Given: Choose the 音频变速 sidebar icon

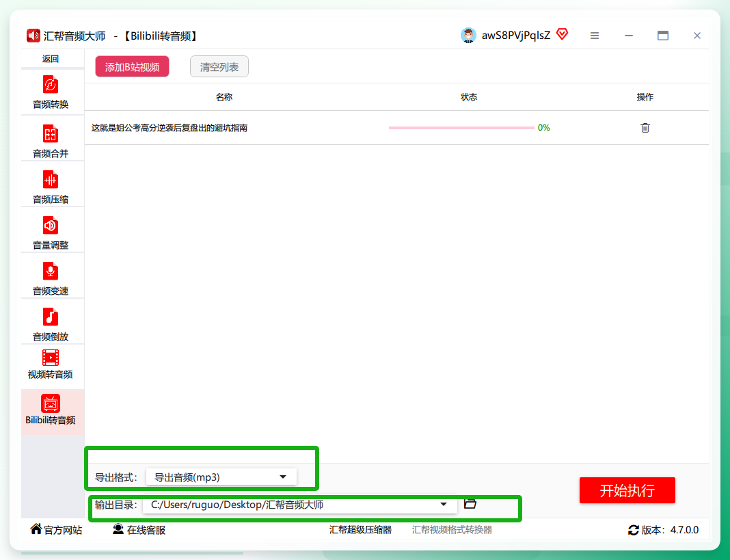Looking at the screenshot, I should [x=51, y=271].
